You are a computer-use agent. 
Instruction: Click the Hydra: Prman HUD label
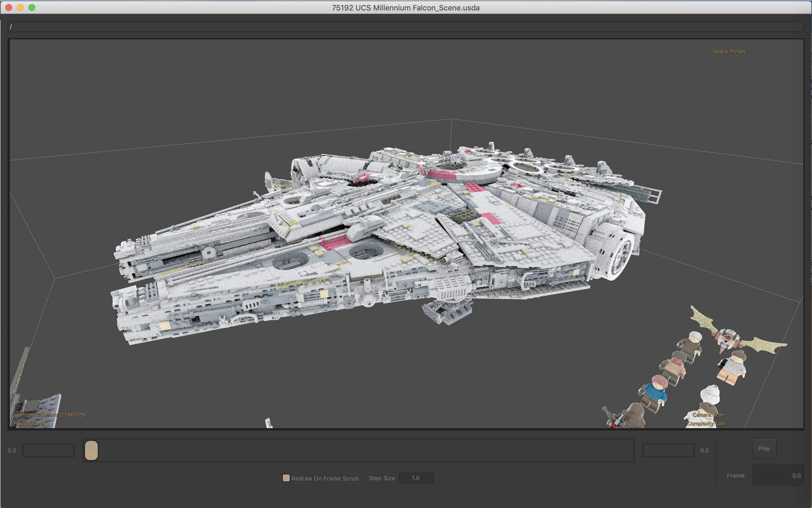tap(729, 51)
